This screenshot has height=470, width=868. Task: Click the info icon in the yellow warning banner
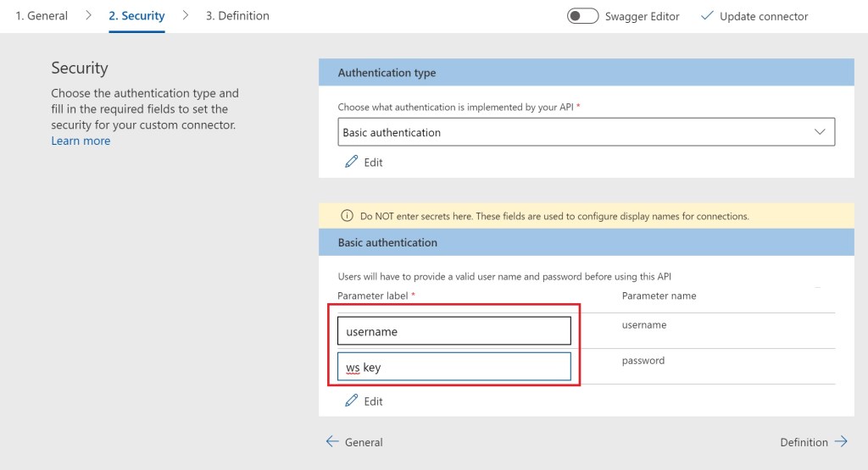(x=346, y=216)
